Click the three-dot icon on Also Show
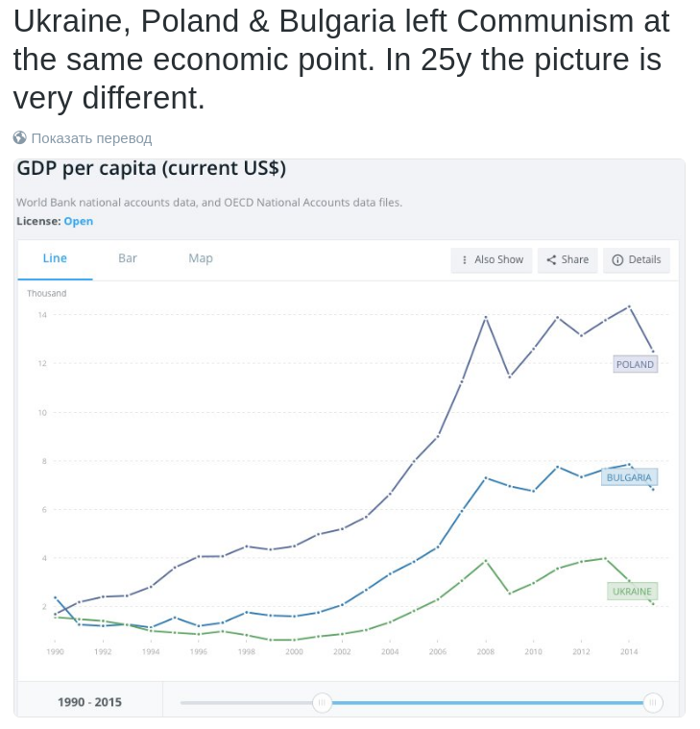 465,259
